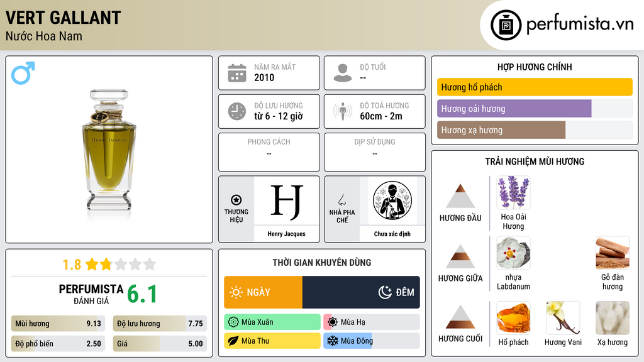Click the snowflake icon beside Mùa Đông

[x=333, y=341]
